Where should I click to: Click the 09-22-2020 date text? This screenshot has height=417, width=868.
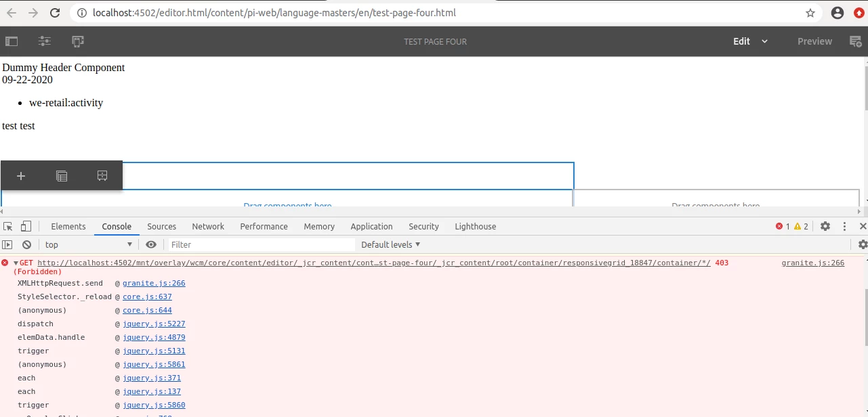[27, 80]
